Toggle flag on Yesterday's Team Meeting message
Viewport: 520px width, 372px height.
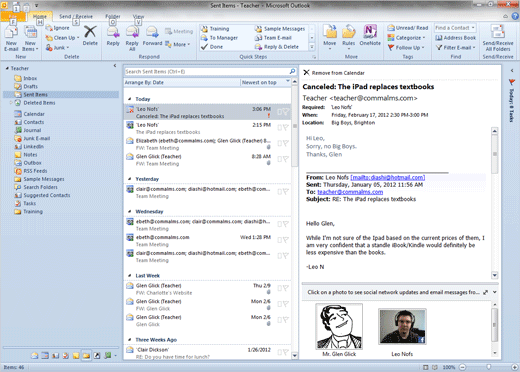pos(286,192)
